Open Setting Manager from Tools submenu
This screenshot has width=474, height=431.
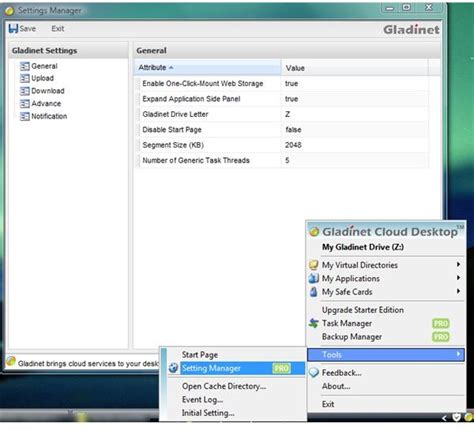(236, 368)
